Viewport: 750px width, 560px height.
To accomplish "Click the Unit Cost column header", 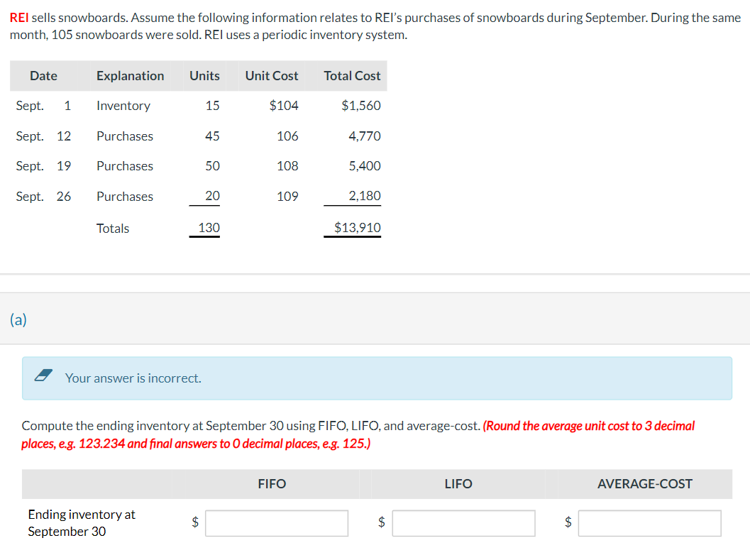I will point(272,76).
